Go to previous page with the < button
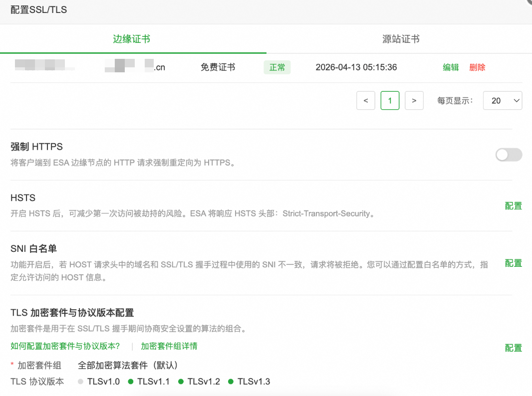 point(366,100)
